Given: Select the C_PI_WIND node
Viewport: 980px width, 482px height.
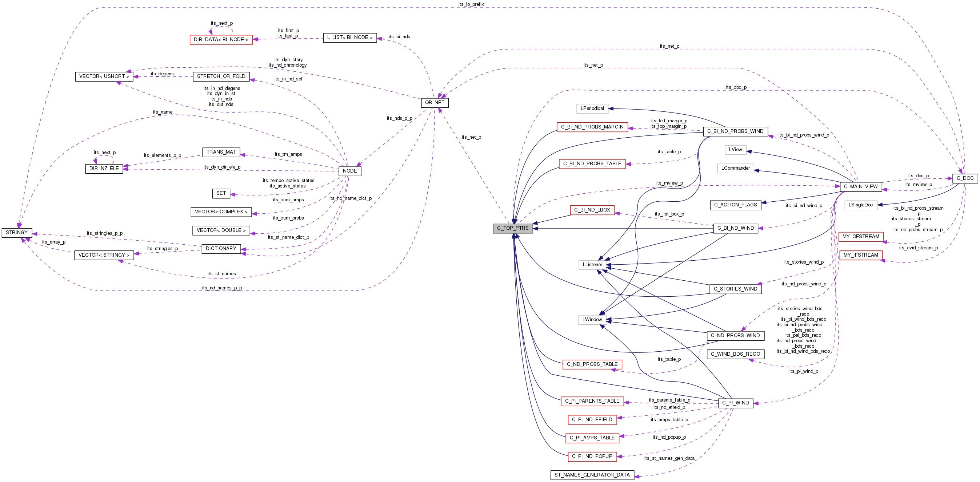Looking at the screenshot, I should point(735,403).
